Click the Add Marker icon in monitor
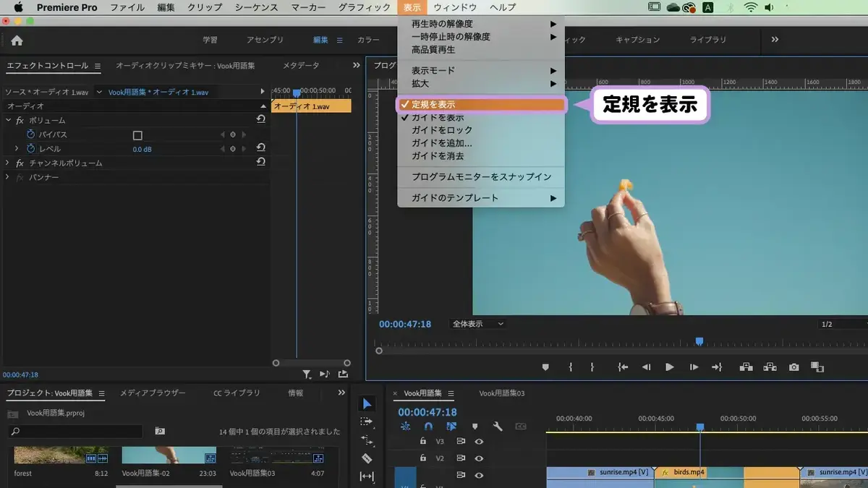The width and height of the screenshot is (868, 488). [545, 367]
